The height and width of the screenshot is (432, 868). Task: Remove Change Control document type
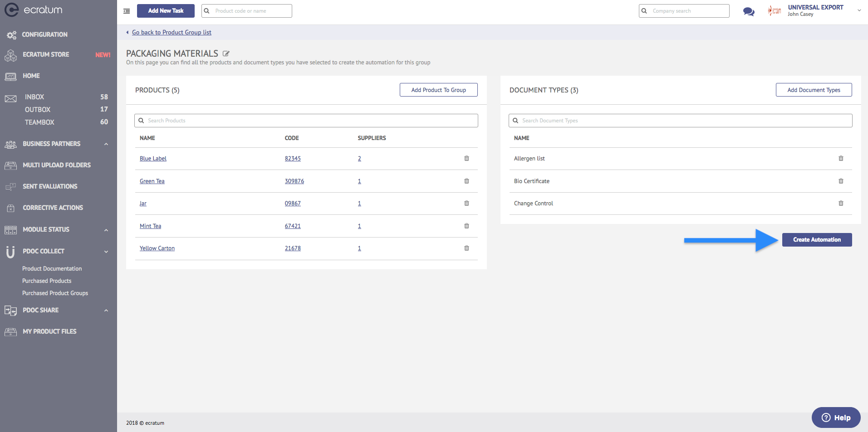pos(841,204)
